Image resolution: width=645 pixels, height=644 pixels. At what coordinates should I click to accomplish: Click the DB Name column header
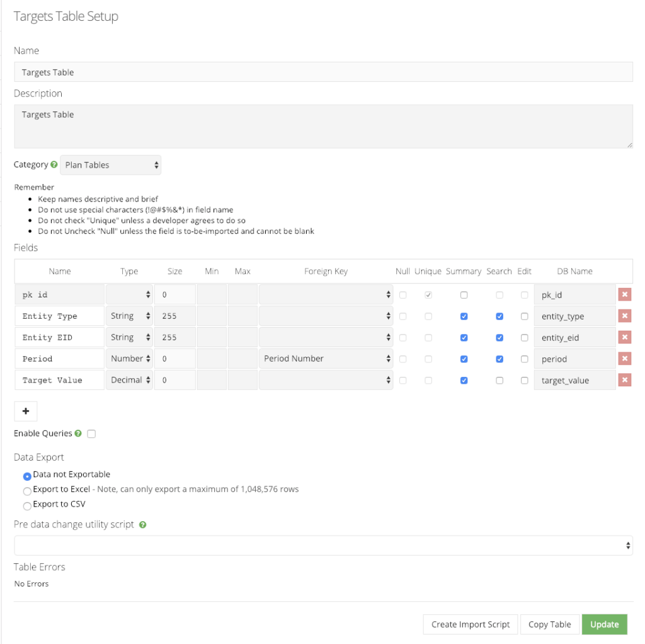coord(574,271)
